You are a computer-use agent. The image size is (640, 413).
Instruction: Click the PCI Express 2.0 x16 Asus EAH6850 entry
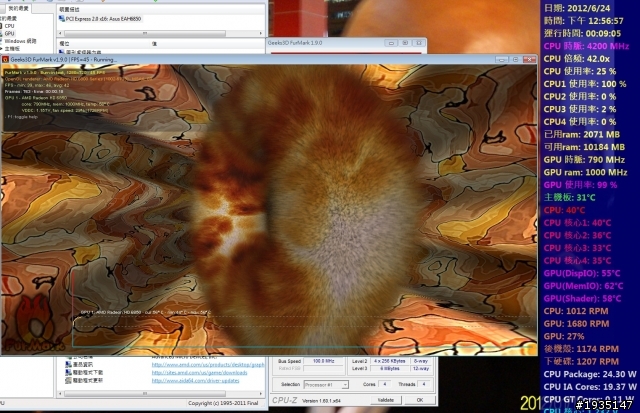(x=103, y=19)
